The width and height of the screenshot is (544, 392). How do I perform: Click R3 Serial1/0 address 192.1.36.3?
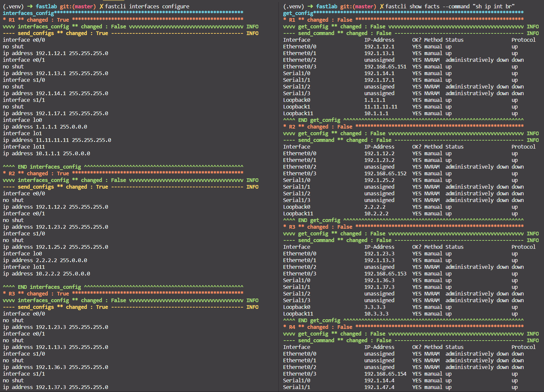(379, 280)
